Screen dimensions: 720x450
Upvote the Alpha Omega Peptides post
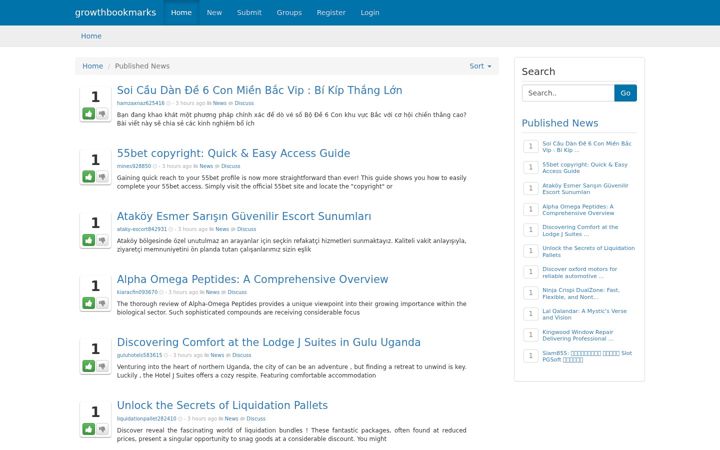[89, 303]
